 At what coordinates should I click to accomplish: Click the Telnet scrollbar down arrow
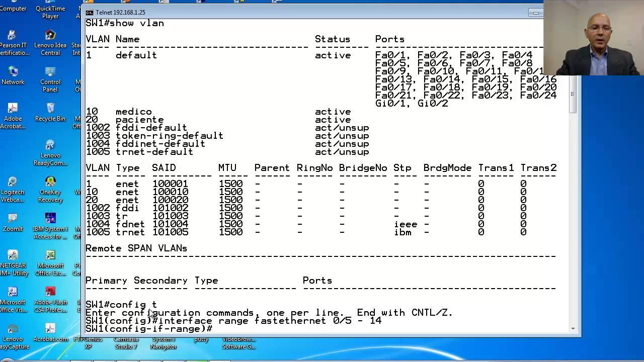(573, 328)
